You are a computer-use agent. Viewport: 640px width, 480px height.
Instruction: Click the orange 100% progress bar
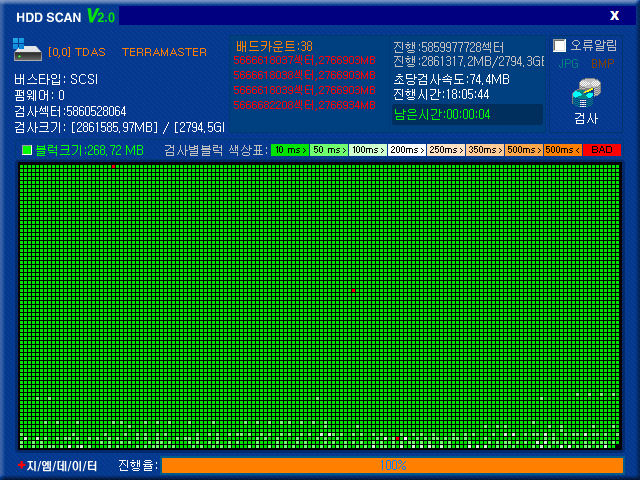pos(393,465)
